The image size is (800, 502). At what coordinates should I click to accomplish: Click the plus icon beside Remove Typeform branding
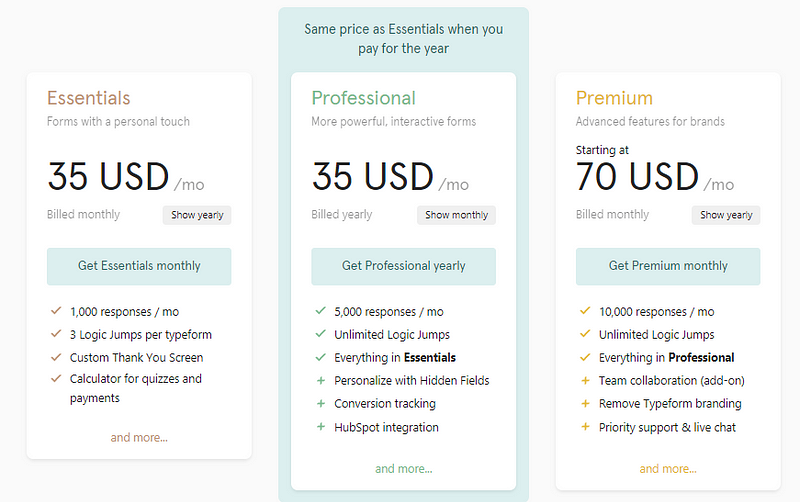click(x=584, y=404)
